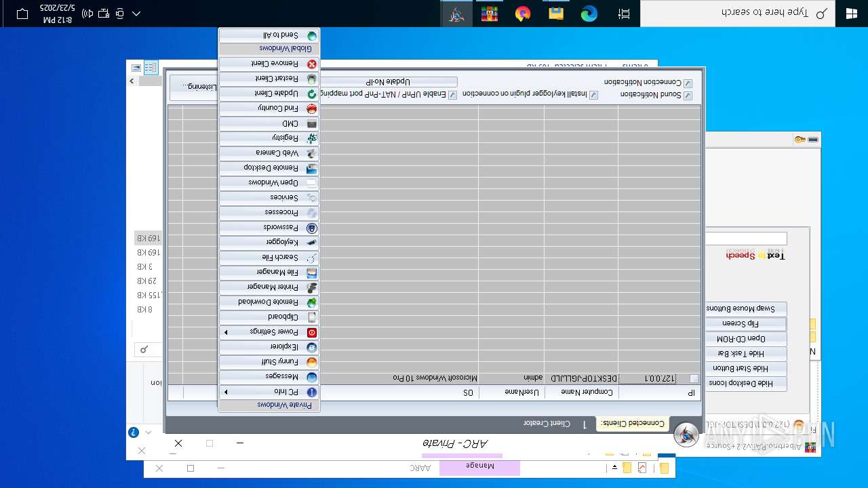Switch to the Client Creator tab
The height and width of the screenshot is (488, 868).
tap(547, 424)
